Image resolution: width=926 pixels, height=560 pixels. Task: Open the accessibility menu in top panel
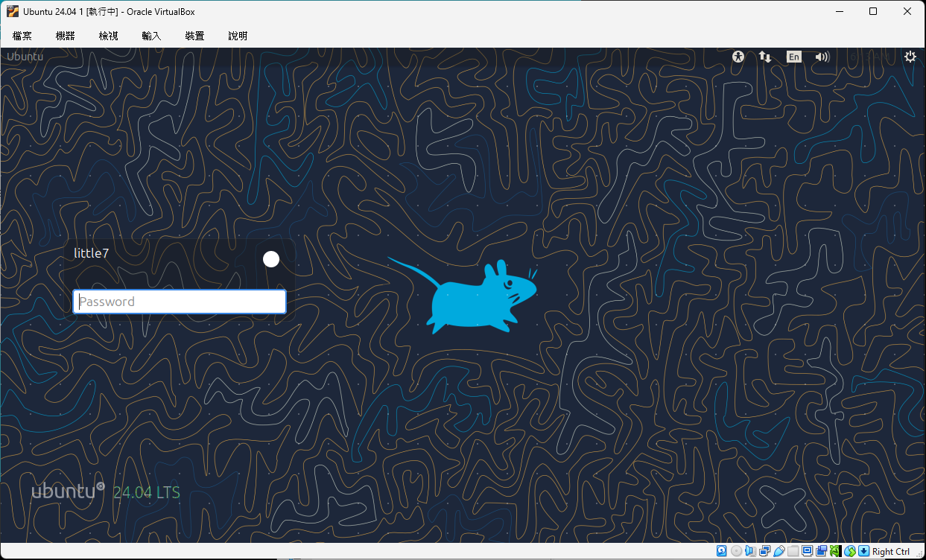(738, 57)
